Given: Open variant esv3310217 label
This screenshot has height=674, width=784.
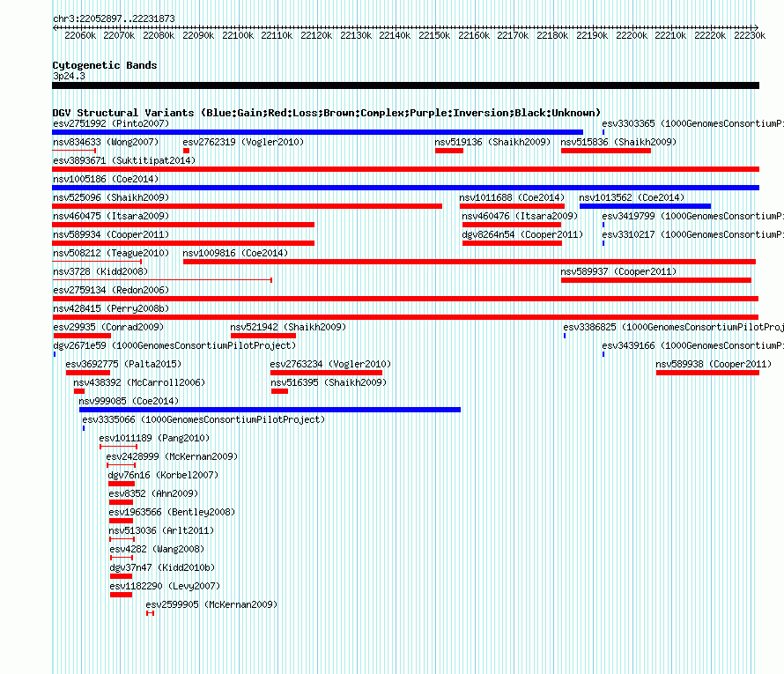Looking at the screenshot, I should coord(692,234).
